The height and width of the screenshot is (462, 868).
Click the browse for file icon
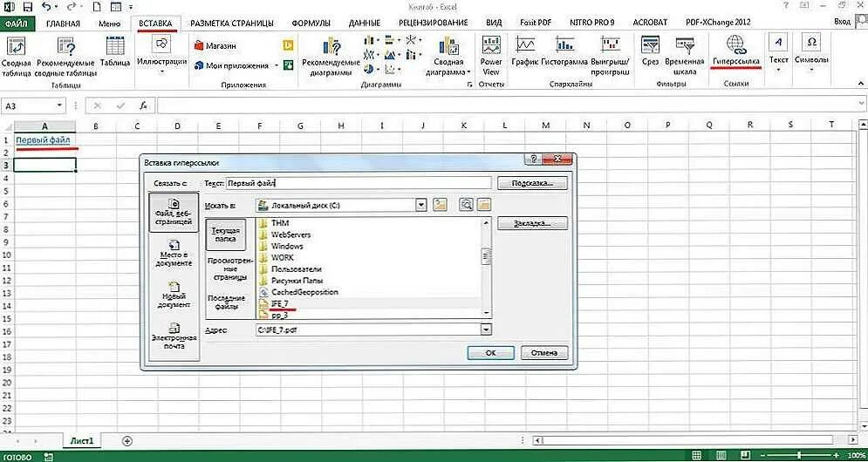(x=484, y=205)
